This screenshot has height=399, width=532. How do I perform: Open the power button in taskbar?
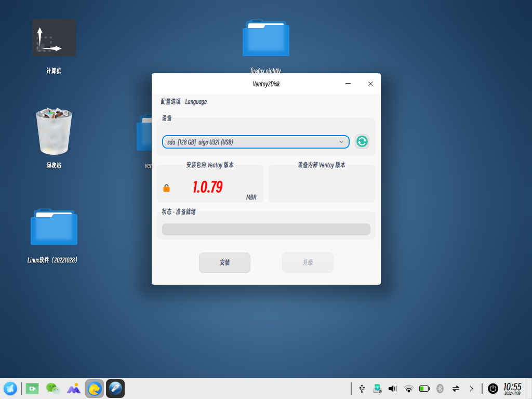[493, 389]
